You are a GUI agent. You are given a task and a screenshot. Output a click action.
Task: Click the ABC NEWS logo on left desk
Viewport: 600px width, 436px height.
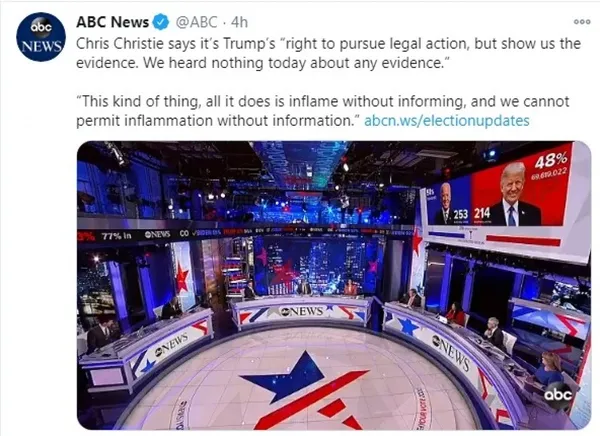click(172, 345)
